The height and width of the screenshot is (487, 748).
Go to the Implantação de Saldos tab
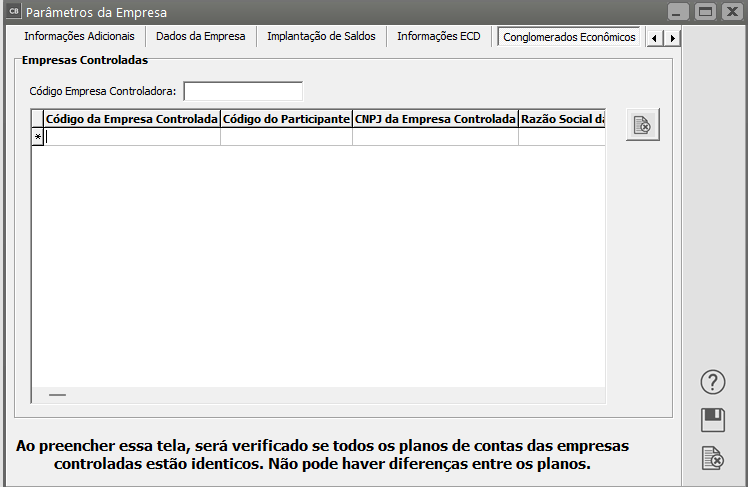tap(321, 36)
